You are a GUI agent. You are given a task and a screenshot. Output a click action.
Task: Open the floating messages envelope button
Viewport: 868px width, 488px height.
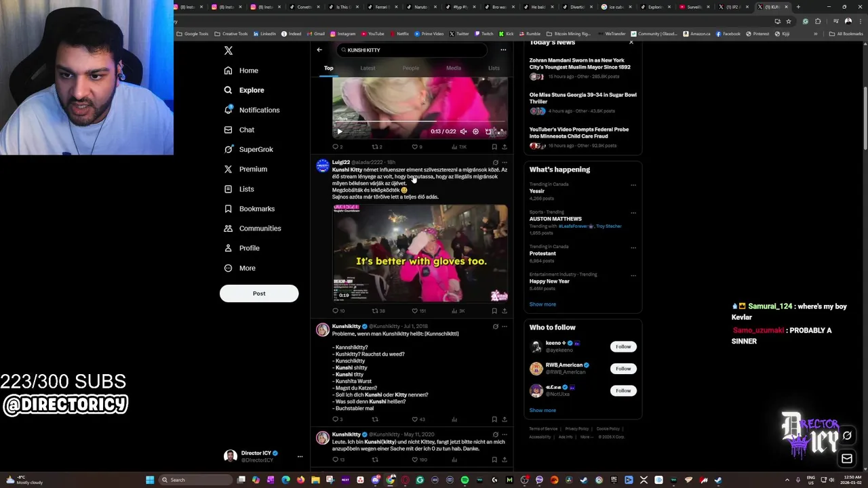(x=847, y=459)
